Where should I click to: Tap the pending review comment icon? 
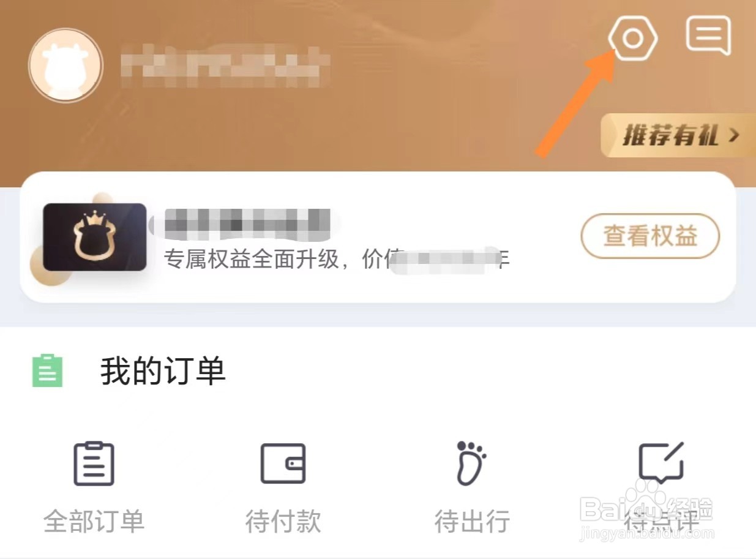[x=661, y=463]
